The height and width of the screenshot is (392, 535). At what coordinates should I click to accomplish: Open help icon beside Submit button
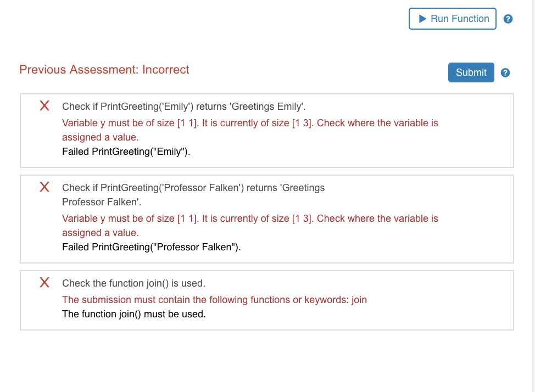(505, 72)
